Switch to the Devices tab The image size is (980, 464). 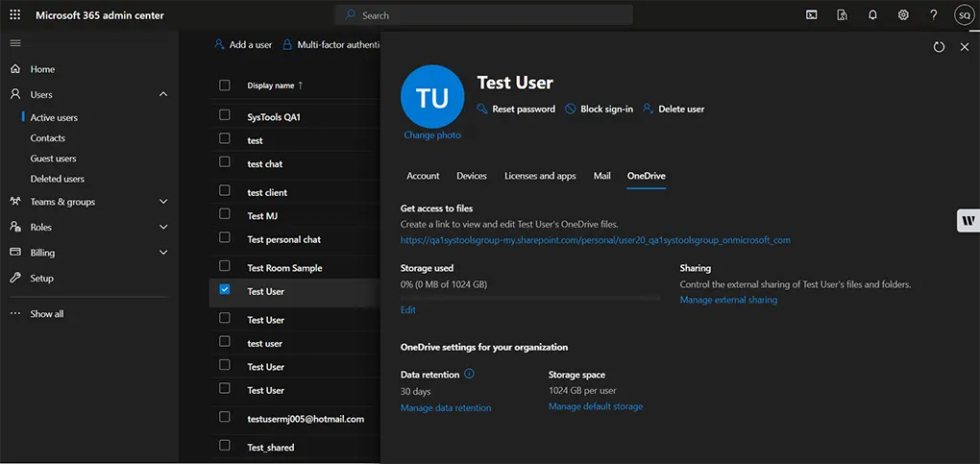(x=472, y=176)
